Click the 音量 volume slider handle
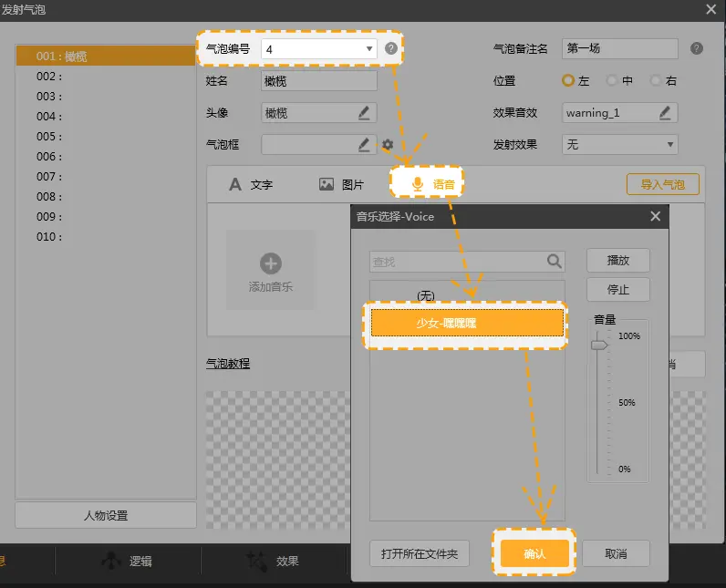The width and height of the screenshot is (726, 588). (x=598, y=345)
